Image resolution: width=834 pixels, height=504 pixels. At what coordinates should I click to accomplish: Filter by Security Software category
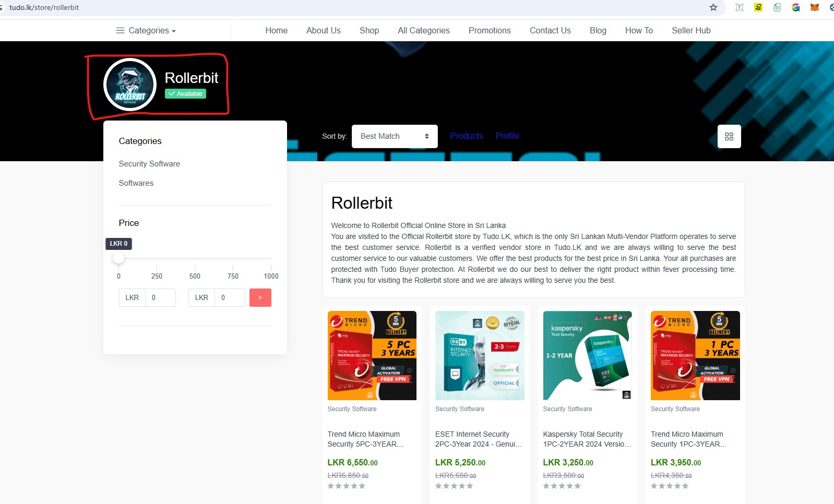[149, 164]
